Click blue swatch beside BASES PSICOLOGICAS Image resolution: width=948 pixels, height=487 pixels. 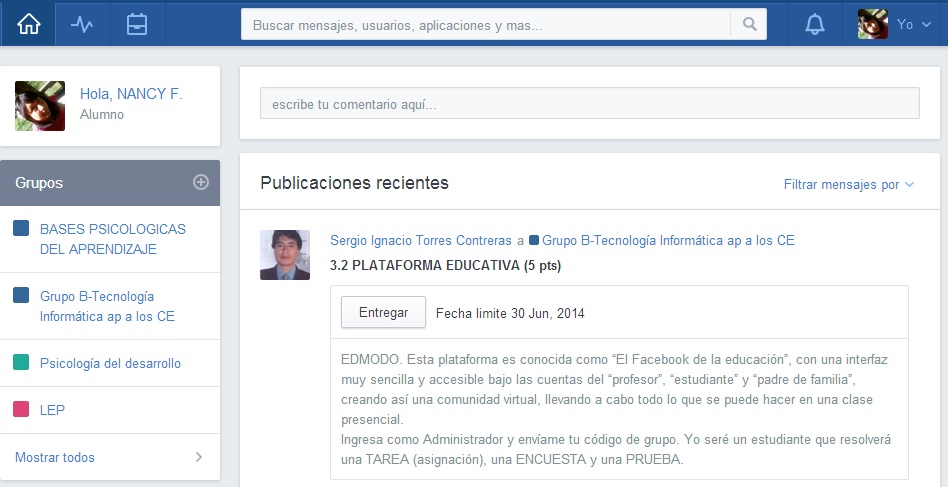pyautogui.click(x=21, y=228)
